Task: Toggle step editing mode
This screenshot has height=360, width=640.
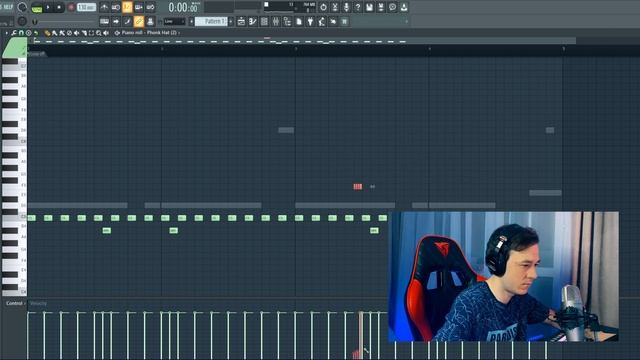Action: click(127, 21)
